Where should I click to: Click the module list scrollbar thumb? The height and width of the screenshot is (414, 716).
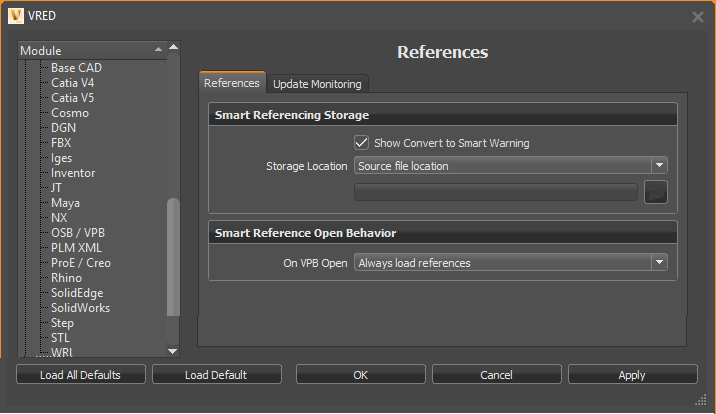[x=173, y=257]
